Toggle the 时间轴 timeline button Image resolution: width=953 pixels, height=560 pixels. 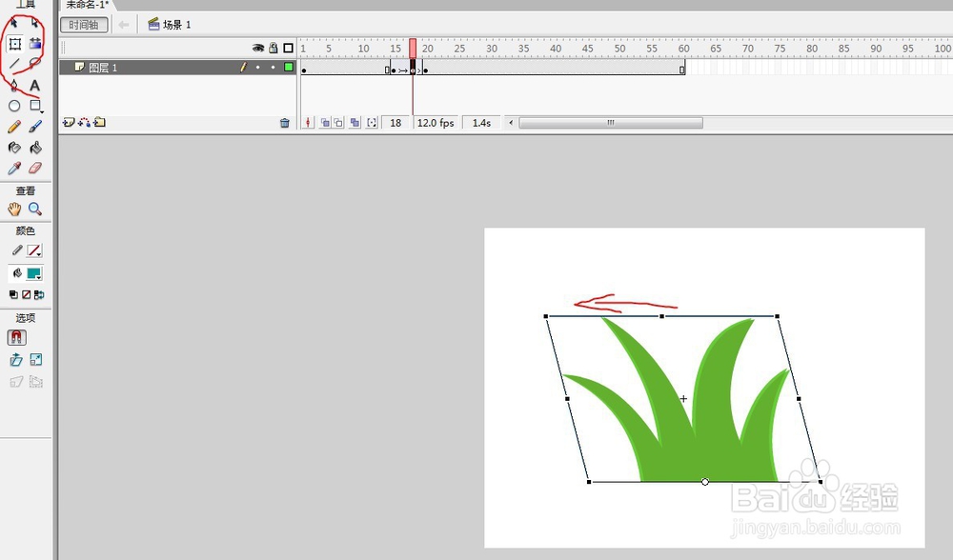(x=84, y=25)
